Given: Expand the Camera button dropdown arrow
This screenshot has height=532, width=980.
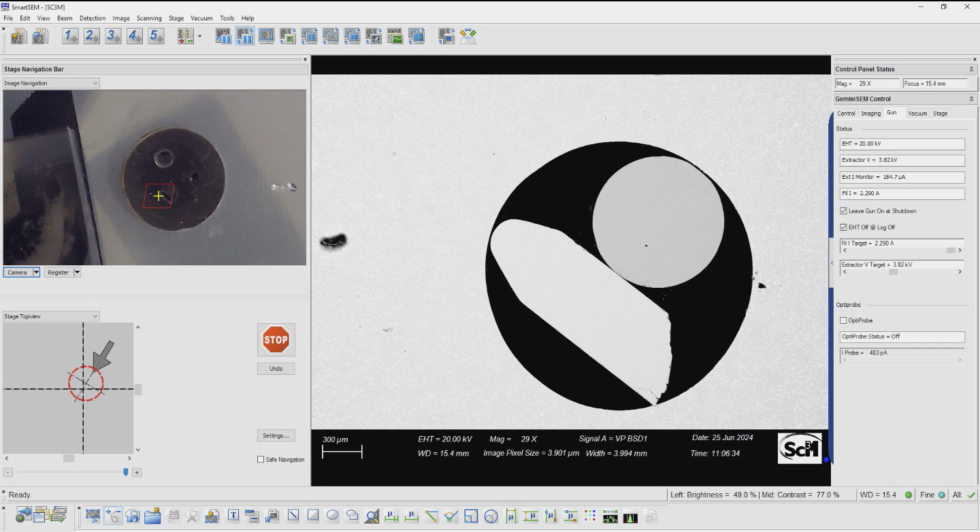Looking at the screenshot, I should coord(37,273).
